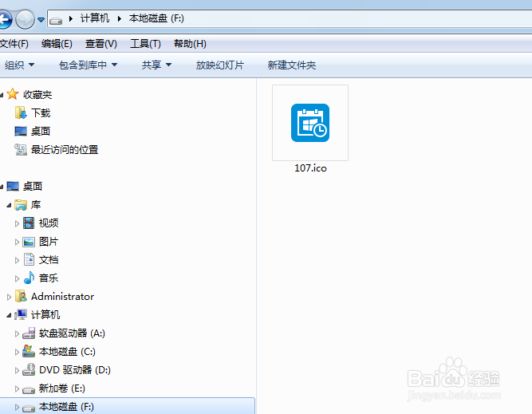Open the 编辑(E) menu

(x=57, y=44)
